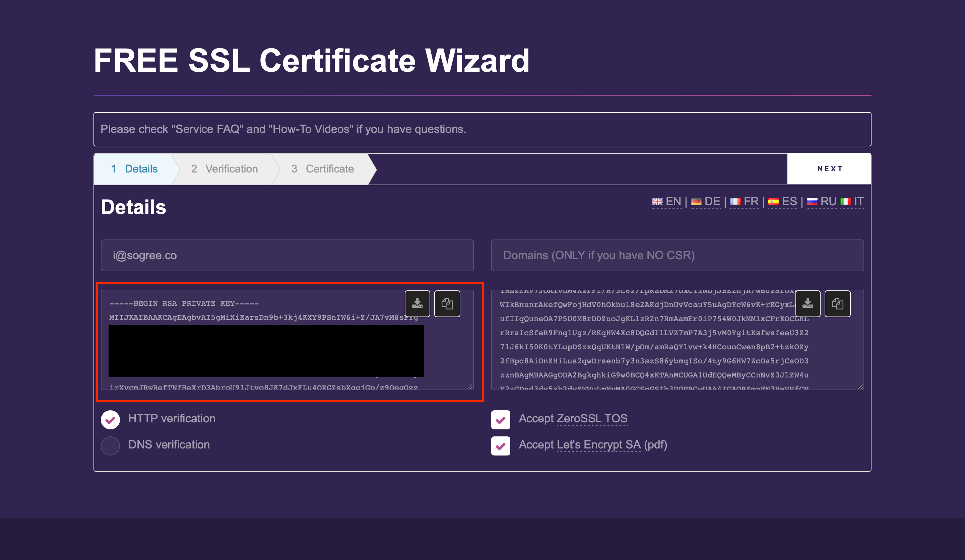Download the RSA private key file
Image resolution: width=965 pixels, height=560 pixels.
[x=417, y=303]
